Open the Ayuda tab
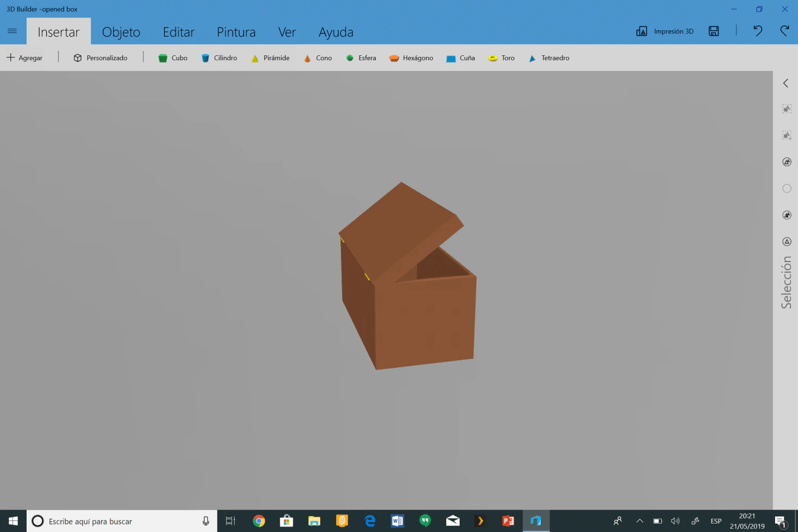Screen dimensions: 798x532 pos(336,32)
